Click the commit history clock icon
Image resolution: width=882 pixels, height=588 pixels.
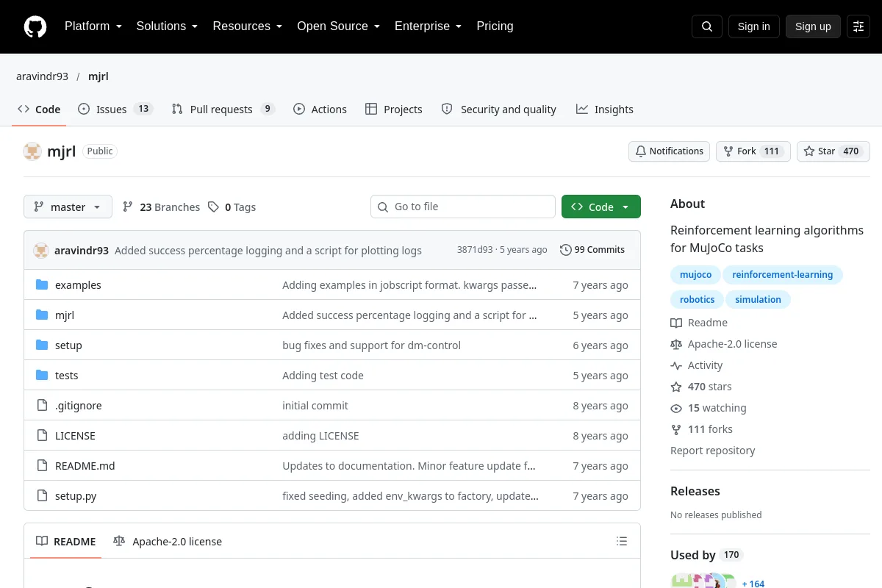pos(565,250)
